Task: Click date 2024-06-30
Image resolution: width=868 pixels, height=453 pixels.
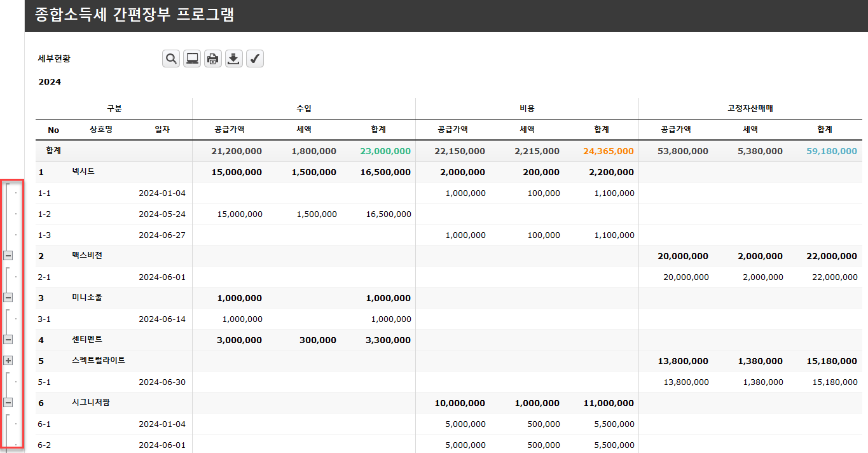Action: click(162, 382)
